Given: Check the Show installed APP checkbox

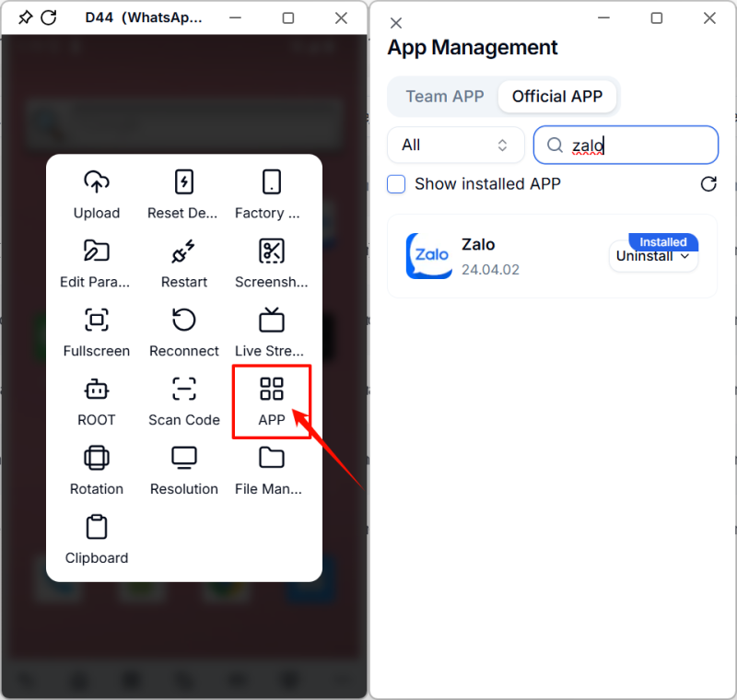Looking at the screenshot, I should [x=396, y=184].
